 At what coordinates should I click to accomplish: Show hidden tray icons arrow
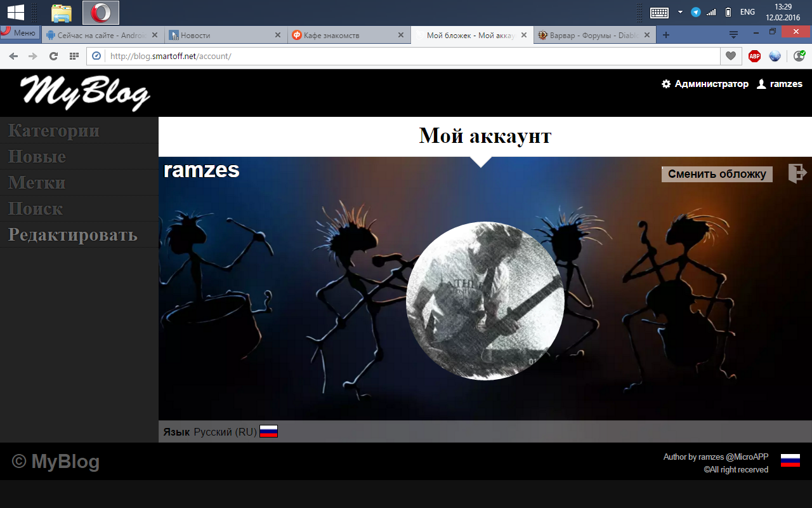[680, 12]
